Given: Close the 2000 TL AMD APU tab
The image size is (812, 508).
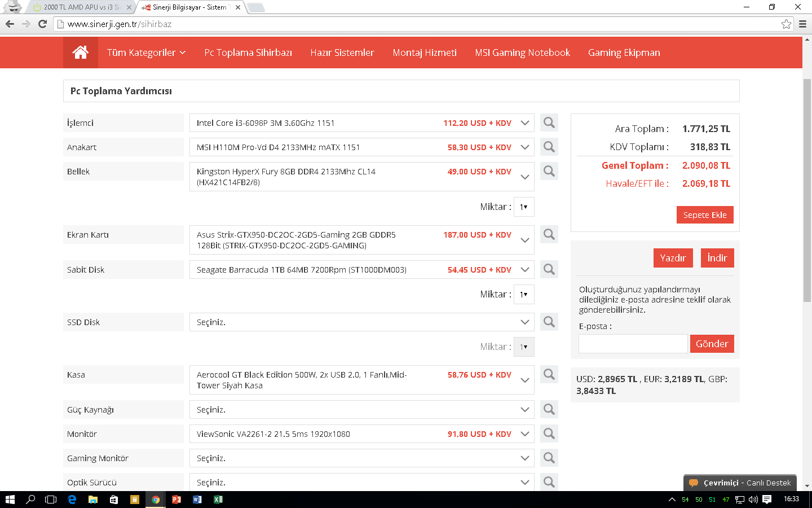Looking at the screenshot, I should [129, 7].
